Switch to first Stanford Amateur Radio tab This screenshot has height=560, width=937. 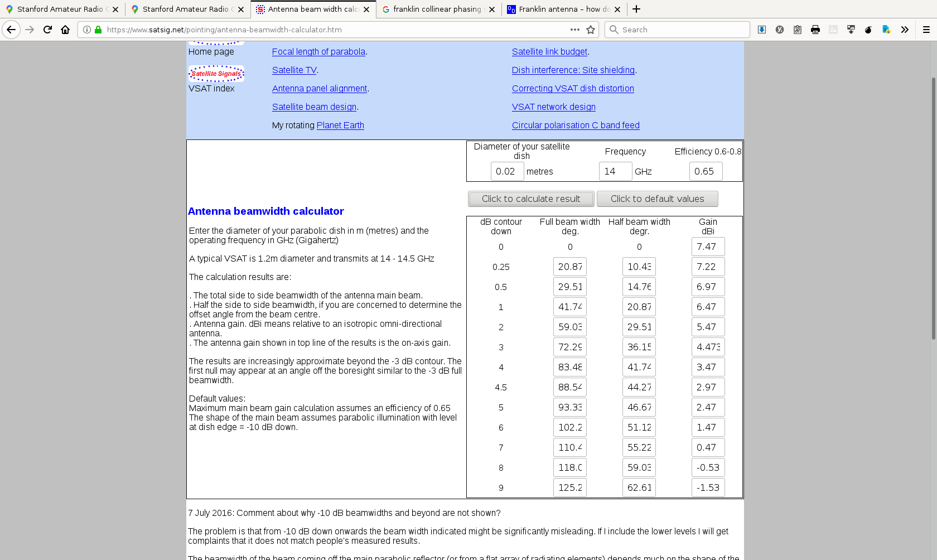[x=62, y=9]
